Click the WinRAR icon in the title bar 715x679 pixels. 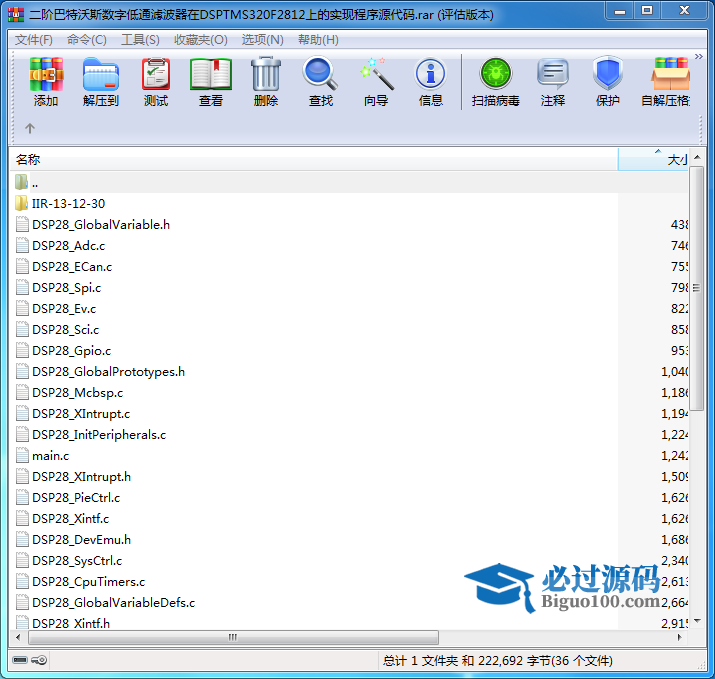click(x=16, y=15)
